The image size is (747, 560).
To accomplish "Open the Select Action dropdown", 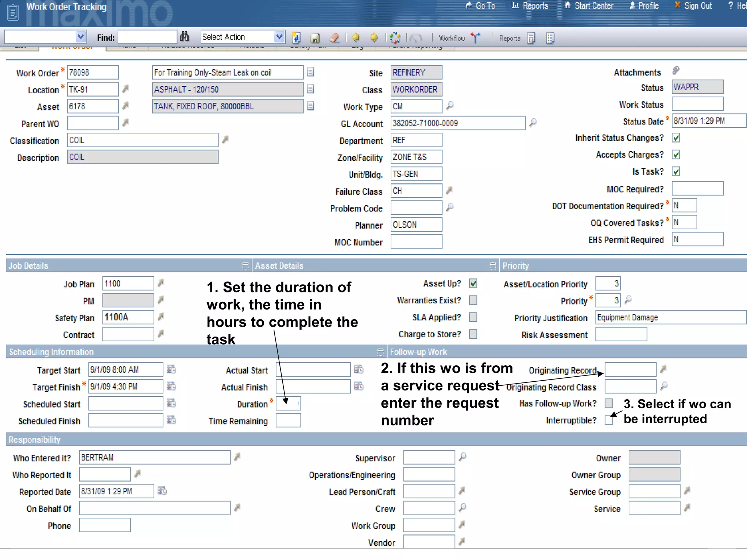I will 279,37.
